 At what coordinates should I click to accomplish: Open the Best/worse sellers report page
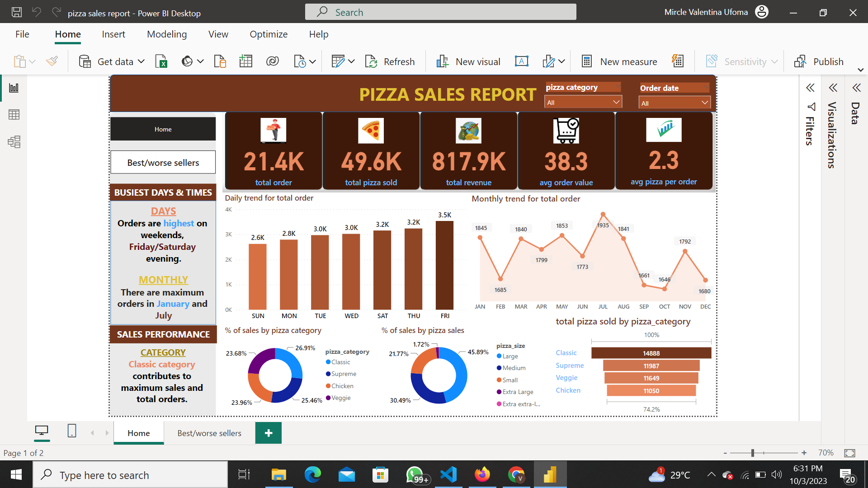209,432
